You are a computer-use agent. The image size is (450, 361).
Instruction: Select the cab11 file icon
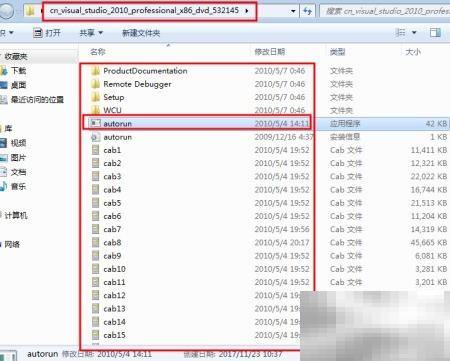(95, 282)
